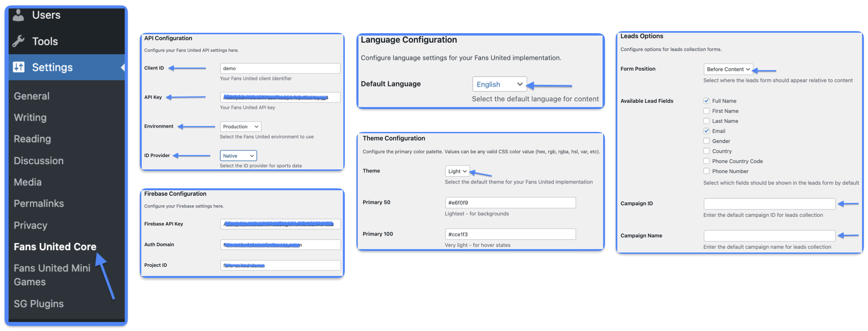Go to Writing settings

coord(30,117)
